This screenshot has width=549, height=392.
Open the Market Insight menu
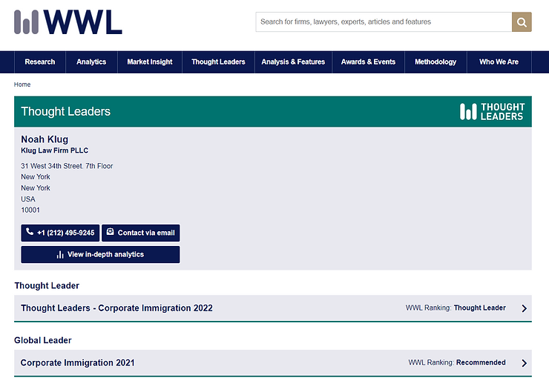[150, 62]
